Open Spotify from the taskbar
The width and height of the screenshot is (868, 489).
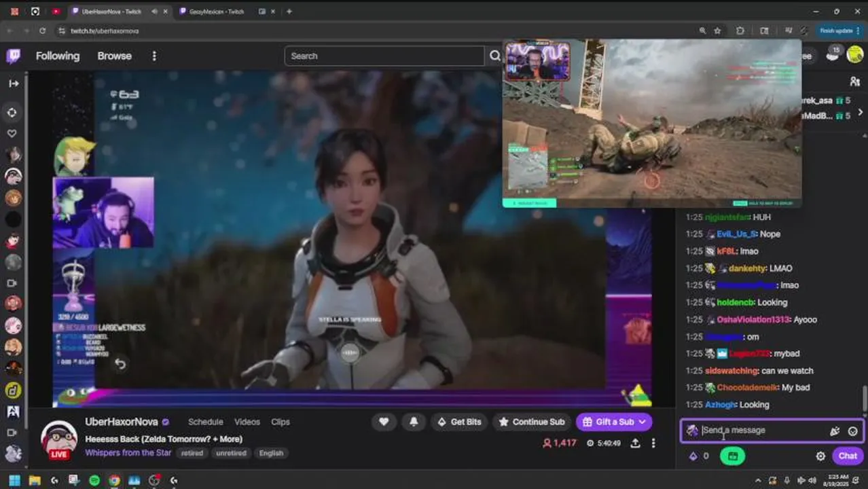point(94,480)
